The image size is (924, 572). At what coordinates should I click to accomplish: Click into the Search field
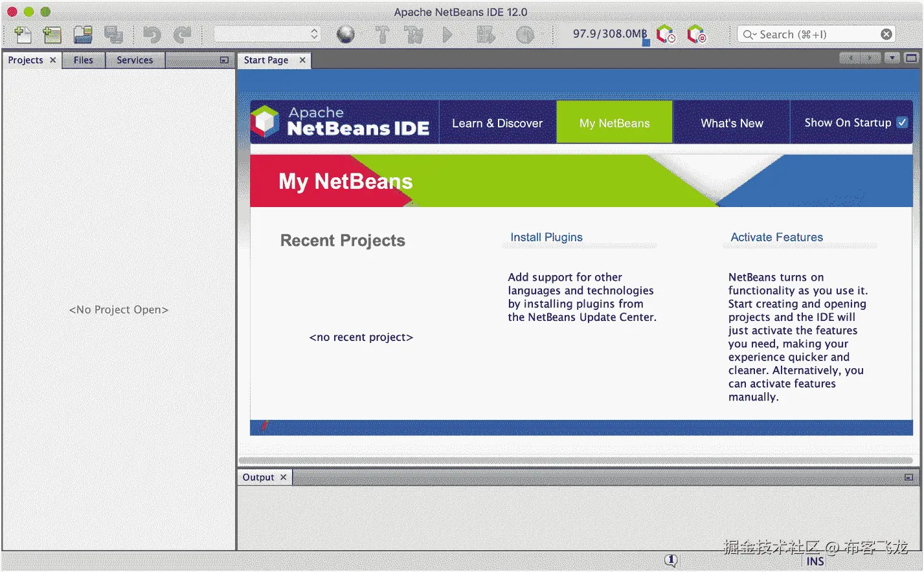point(818,34)
